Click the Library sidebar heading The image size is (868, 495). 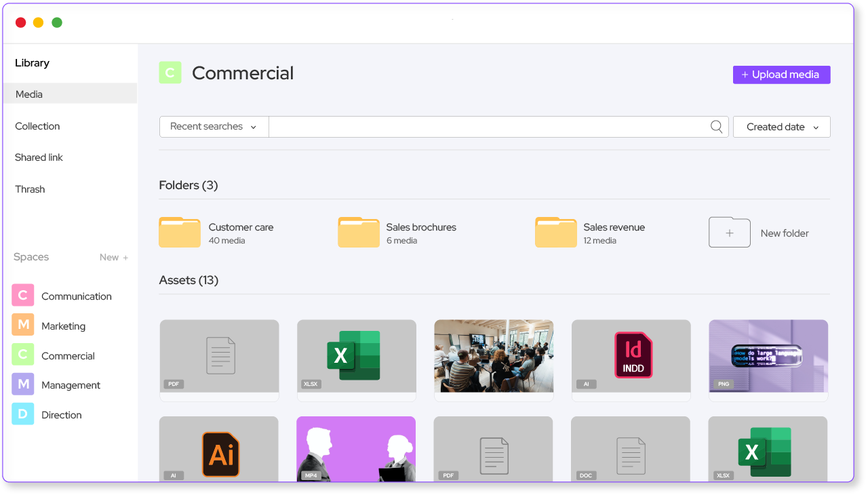pos(32,62)
